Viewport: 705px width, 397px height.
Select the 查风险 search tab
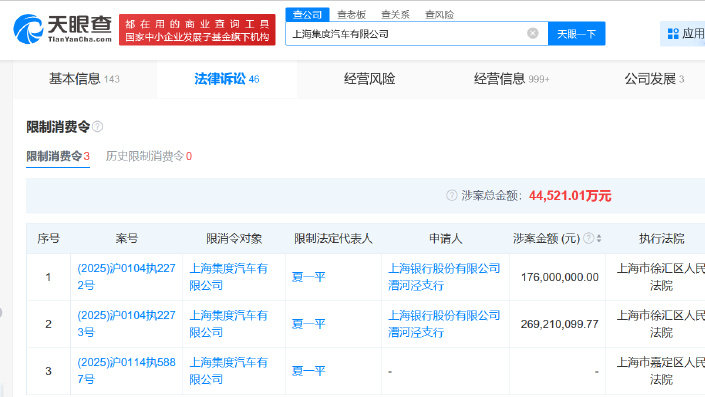coord(439,14)
